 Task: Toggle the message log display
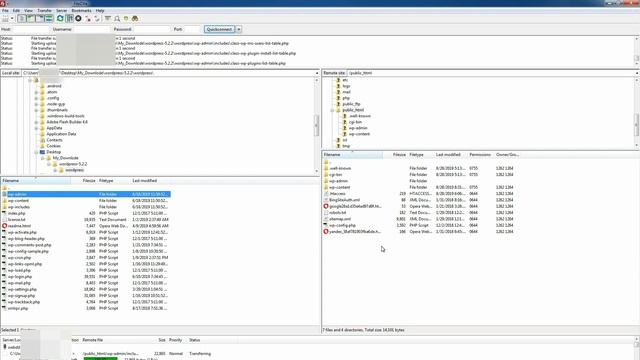(22, 19)
